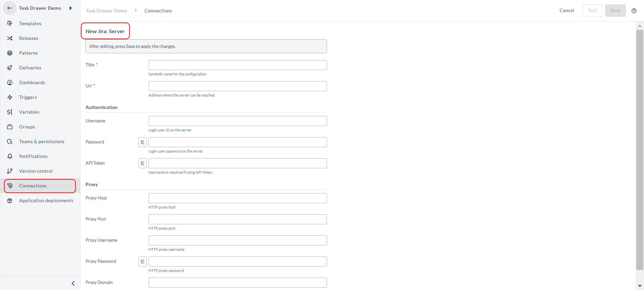644x290 pixels.
Task: Click the Version control branch icon
Action: click(x=10, y=171)
